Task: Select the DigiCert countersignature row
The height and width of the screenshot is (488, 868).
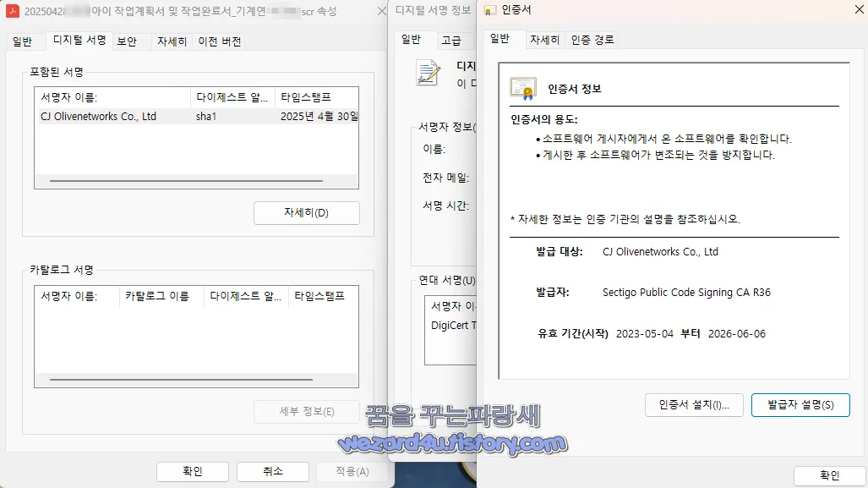Action: click(451, 325)
